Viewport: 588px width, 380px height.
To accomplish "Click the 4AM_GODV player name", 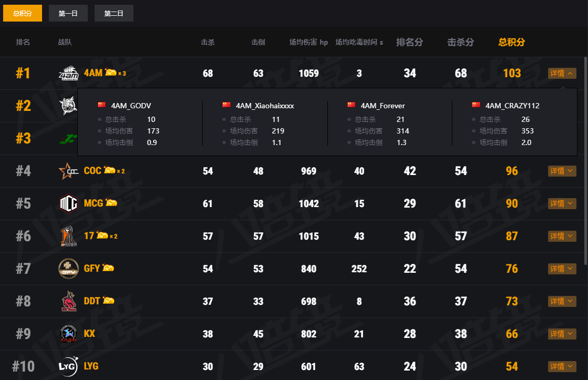I will click(x=131, y=106).
